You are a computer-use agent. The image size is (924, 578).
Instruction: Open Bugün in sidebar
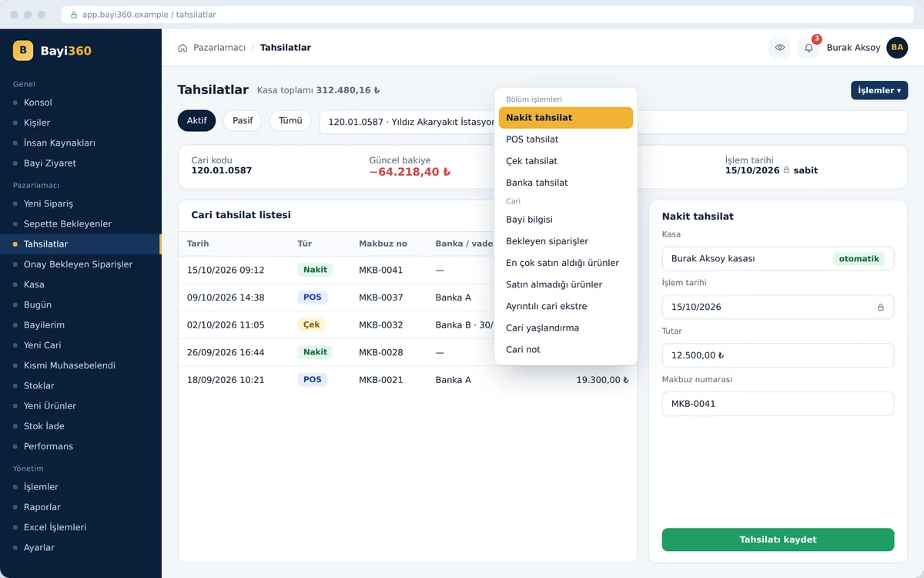click(81, 304)
